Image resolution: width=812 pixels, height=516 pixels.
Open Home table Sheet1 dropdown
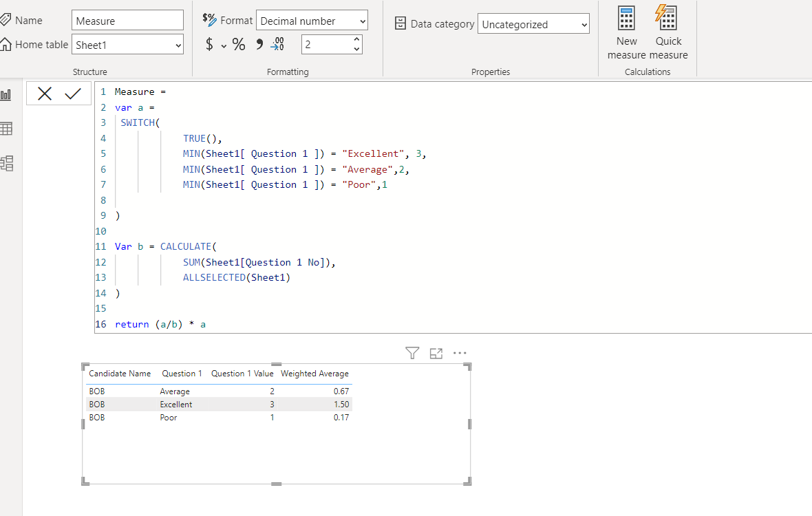click(127, 45)
